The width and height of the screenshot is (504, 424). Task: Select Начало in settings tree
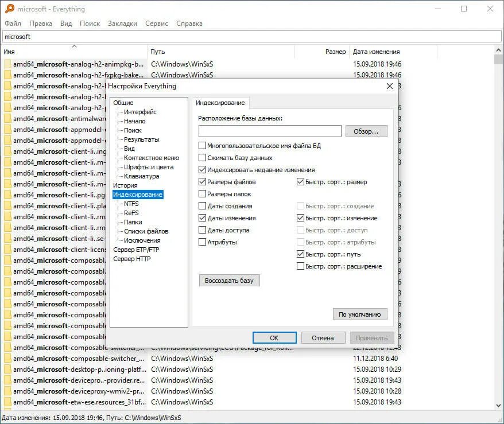[x=135, y=121]
